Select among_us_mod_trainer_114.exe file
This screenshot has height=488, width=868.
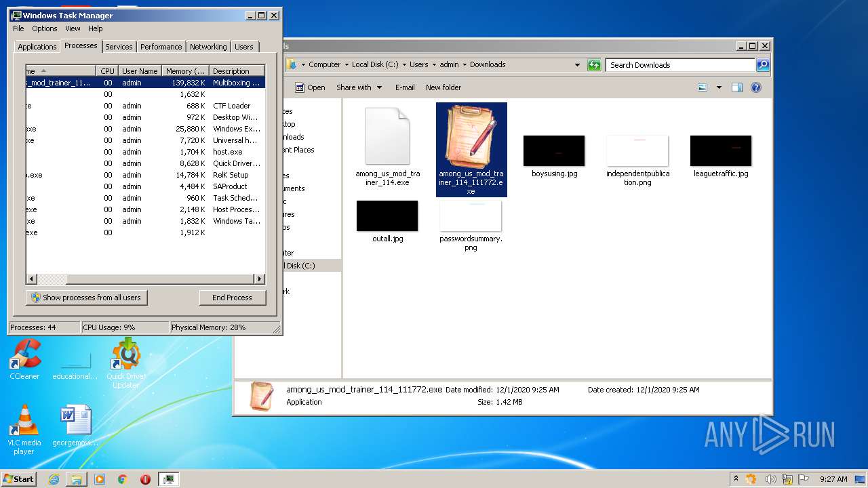tap(387, 146)
